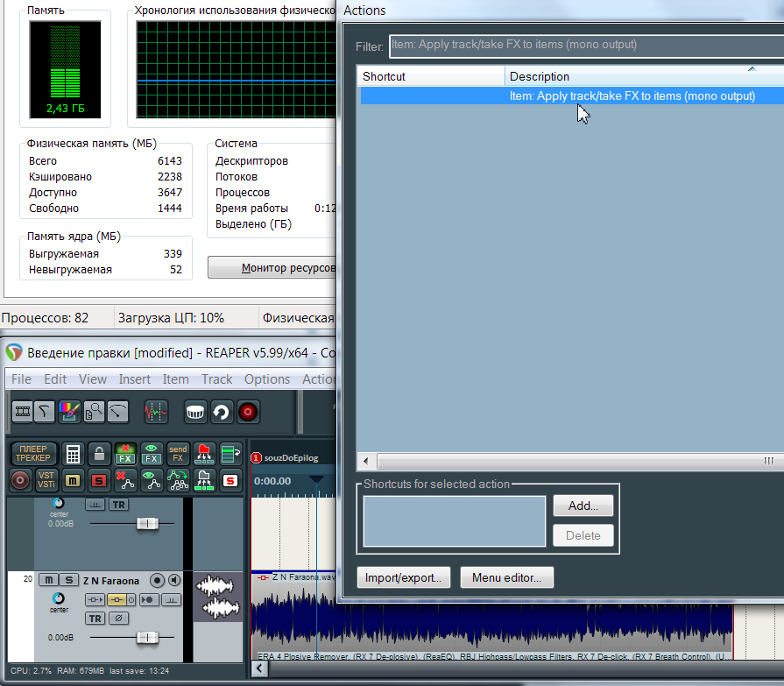784x686 pixels.
Task: Click the send FX toolbar icon
Action: tap(178, 454)
